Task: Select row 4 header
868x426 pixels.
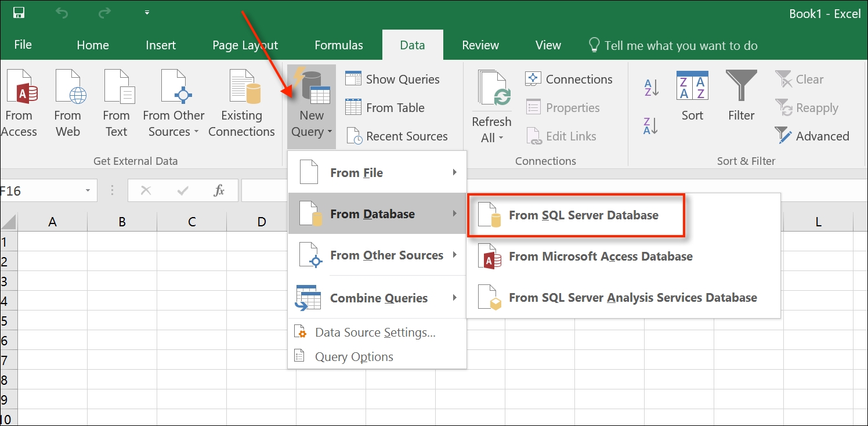Action: (8, 301)
